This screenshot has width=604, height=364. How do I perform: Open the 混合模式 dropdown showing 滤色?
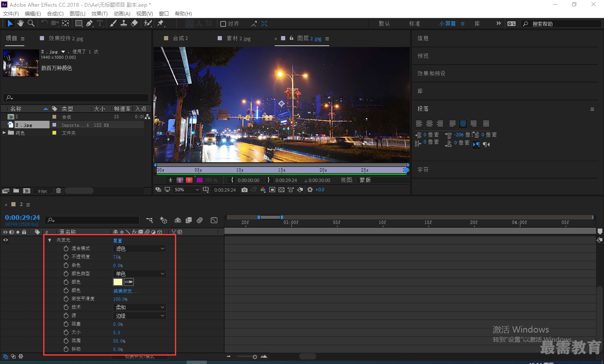pos(140,249)
